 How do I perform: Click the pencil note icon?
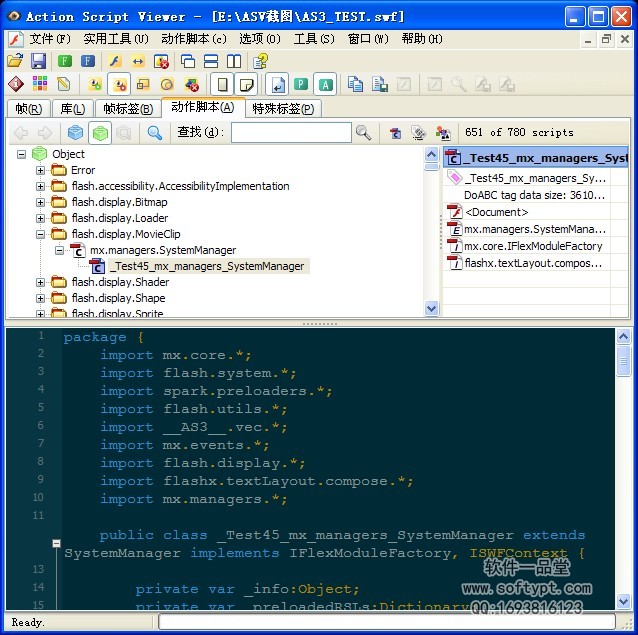tap(63, 84)
